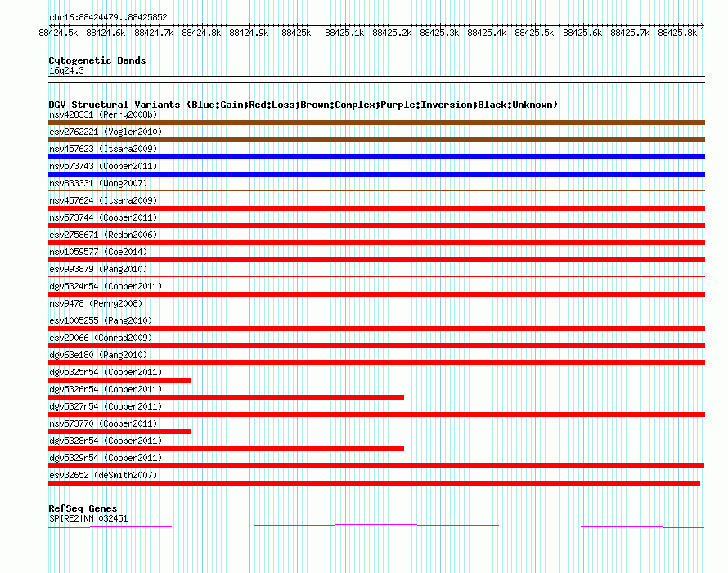This screenshot has height=573, width=728.
Task: Click the short red bar of dgv5325n54
Action: [119, 380]
